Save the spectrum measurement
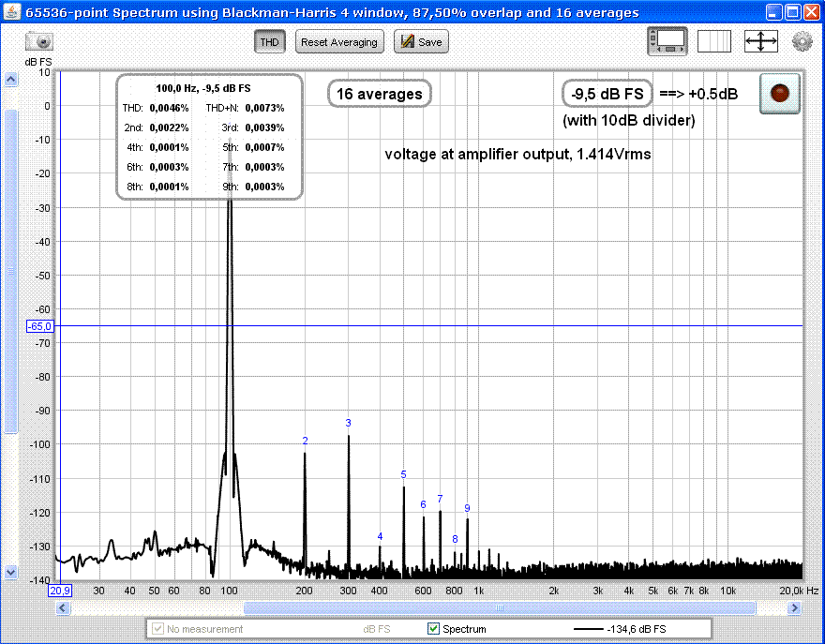The width and height of the screenshot is (825, 644). [x=421, y=41]
